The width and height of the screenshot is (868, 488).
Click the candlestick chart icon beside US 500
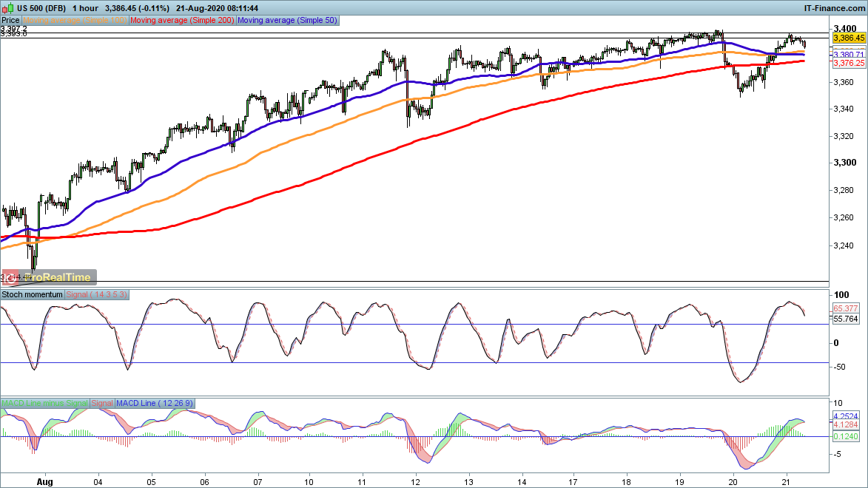click(7, 7)
